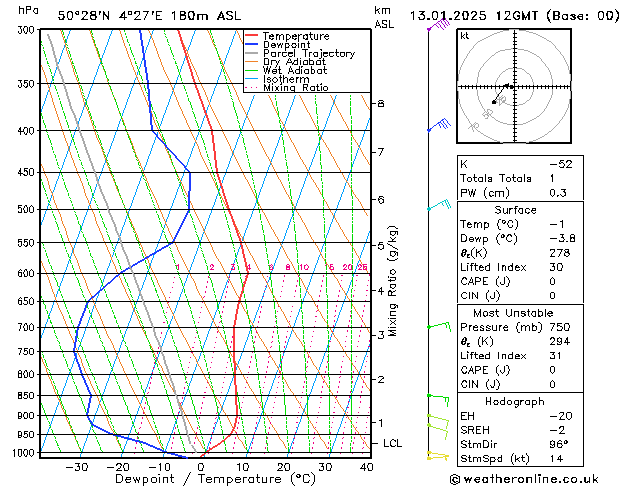629x486 pixels.
Task: Click the 'Mixing Ratio' legend label
Action: pos(296,87)
